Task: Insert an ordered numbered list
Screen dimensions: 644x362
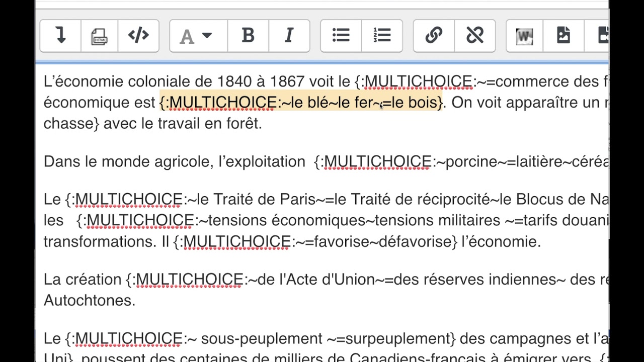Action: (382, 36)
